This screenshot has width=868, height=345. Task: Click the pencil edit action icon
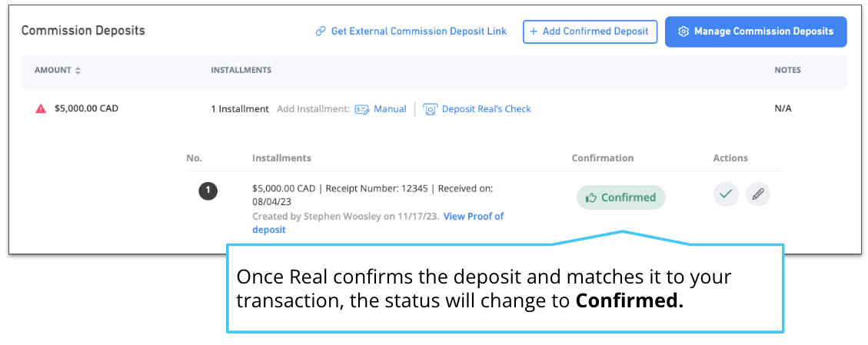tap(758, 194)
